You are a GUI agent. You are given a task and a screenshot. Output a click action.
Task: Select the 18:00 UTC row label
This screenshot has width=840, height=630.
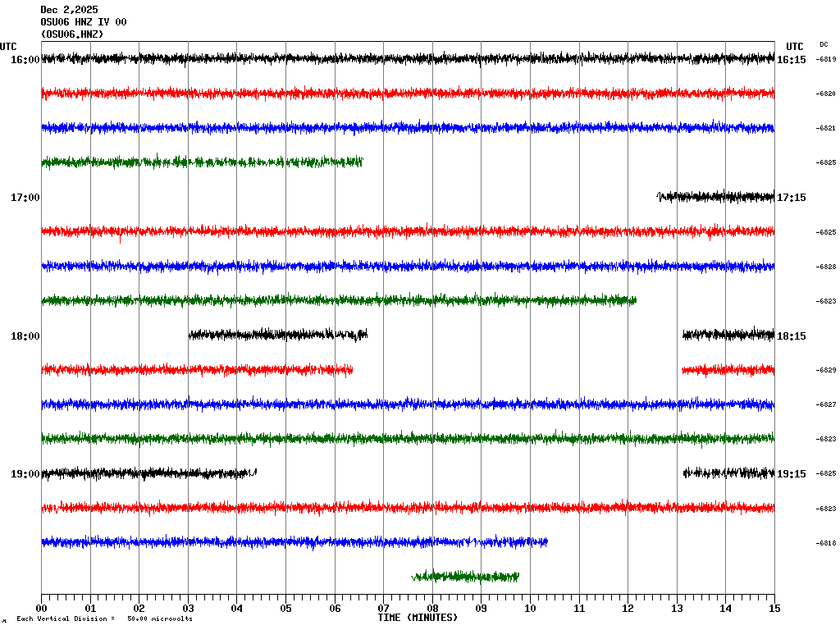click(25, 336)
